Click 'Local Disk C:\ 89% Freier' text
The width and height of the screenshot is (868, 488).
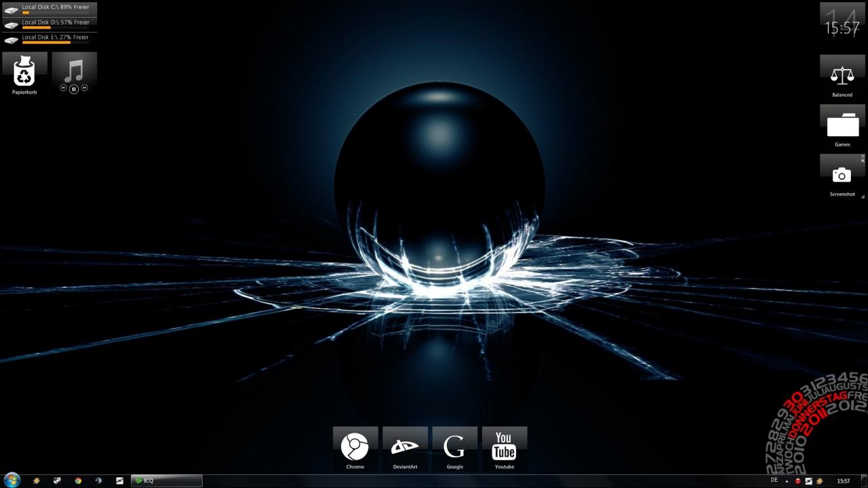click(x=55, y=7)
